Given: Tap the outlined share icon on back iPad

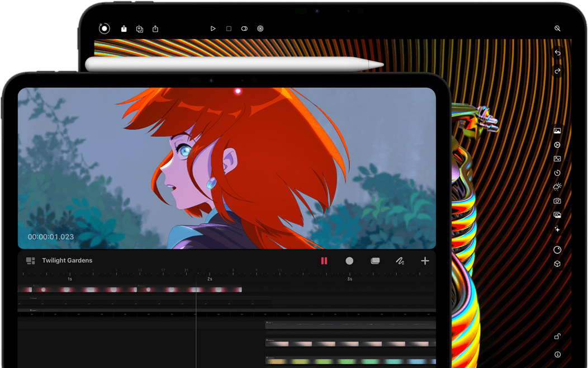Looking at the screenshot, I should click(x=155, y=29).
